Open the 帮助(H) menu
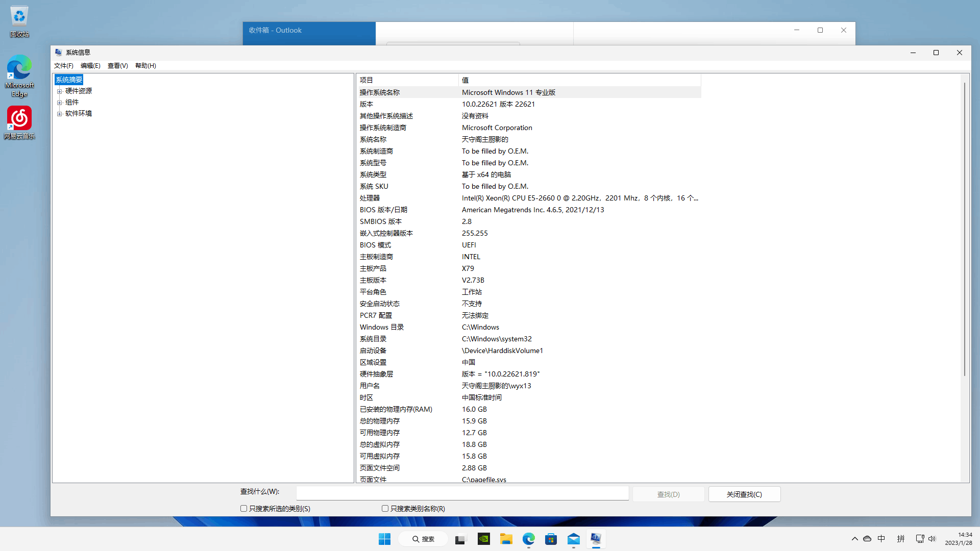Image resolution: width=980 pixels, height=551 pixels. [x=145, y=66]
